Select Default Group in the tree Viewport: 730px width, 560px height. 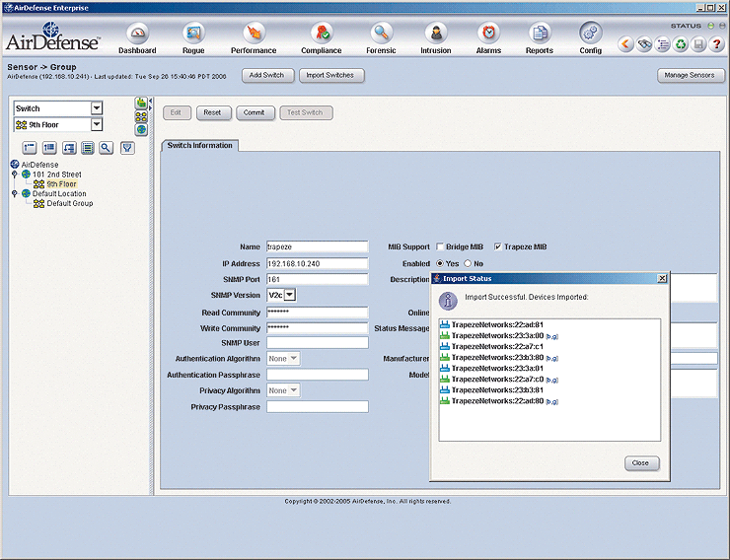coord(70,203)
